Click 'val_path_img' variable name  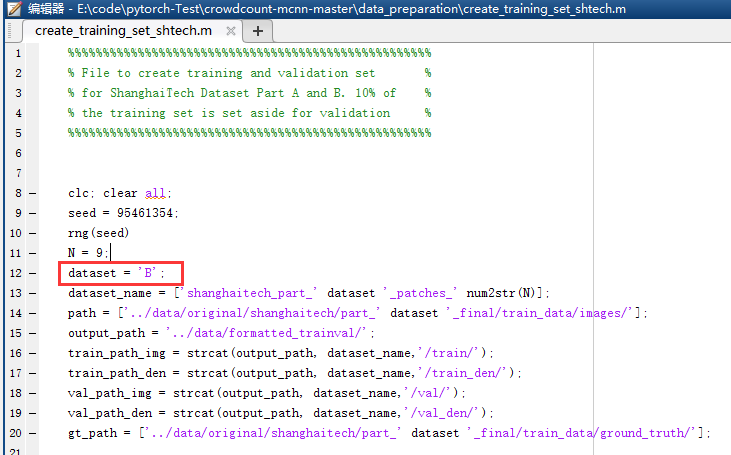pyautogui.click(x=110, y=393)
